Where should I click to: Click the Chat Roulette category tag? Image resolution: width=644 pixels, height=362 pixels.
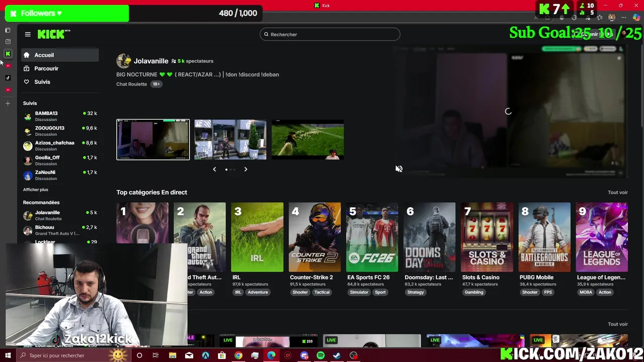tap(131, 84)
